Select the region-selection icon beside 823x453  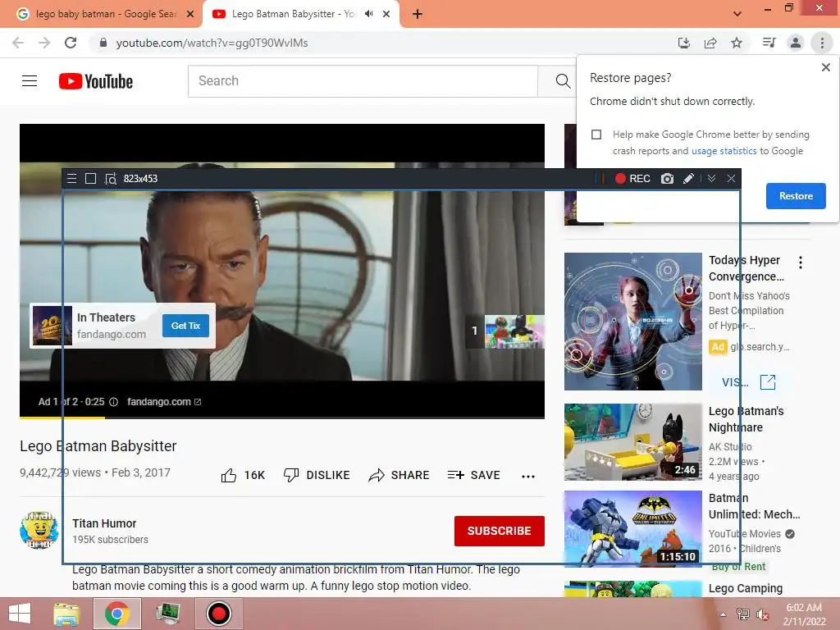tap(111, 178)
